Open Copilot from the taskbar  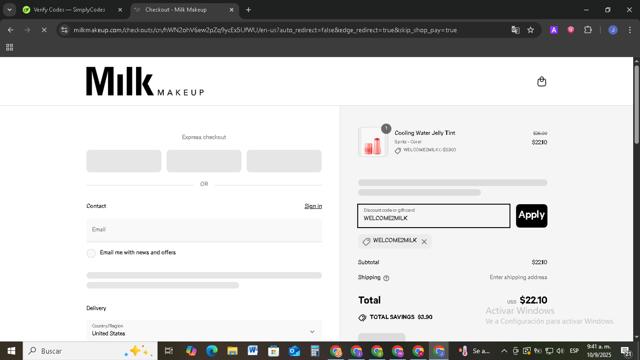coord(191,351)
